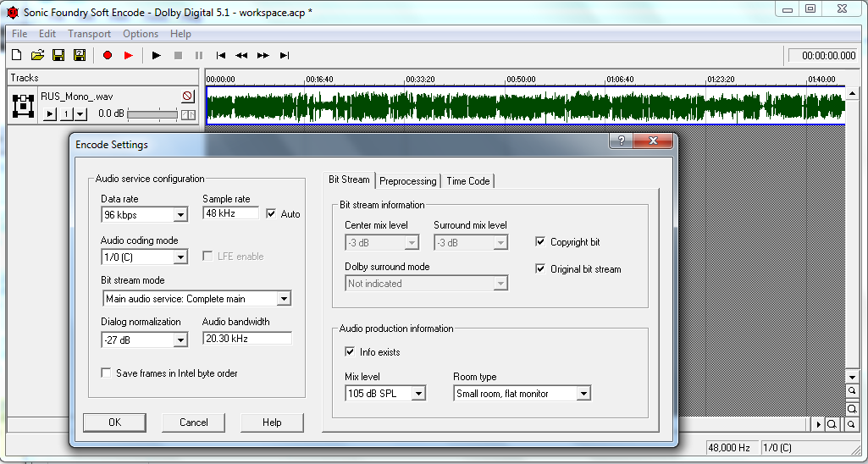Viewport: 868px width, 464px height.
Task: Click the Sample rate 48 kHz field
Action: pyautogui.click(x=231, y=213)
